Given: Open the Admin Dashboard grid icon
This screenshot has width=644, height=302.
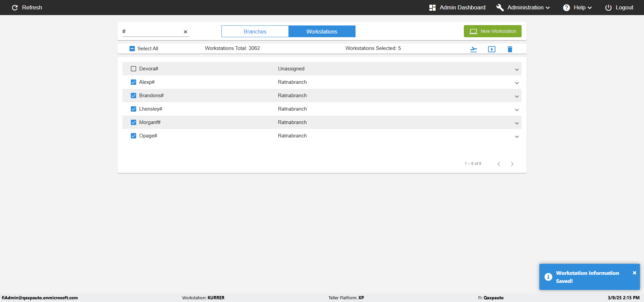Looking at the screenshot, I should tap(432, 7).
